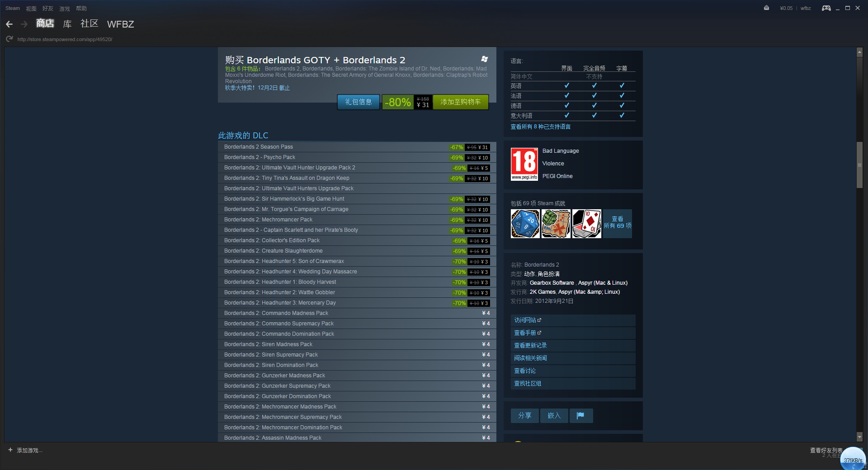Open Headhunter 5: Son of Crawmerax
The image size is (868, 470).
coord(357,261)
